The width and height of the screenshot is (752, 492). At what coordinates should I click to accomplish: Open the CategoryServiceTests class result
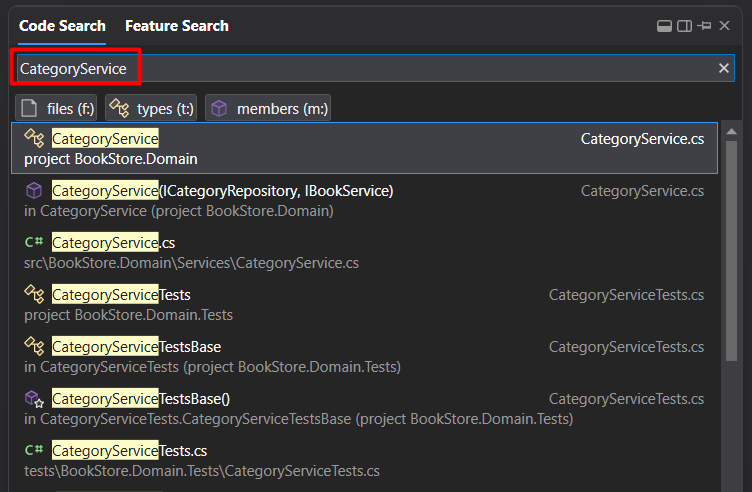[x=121, y=294]
